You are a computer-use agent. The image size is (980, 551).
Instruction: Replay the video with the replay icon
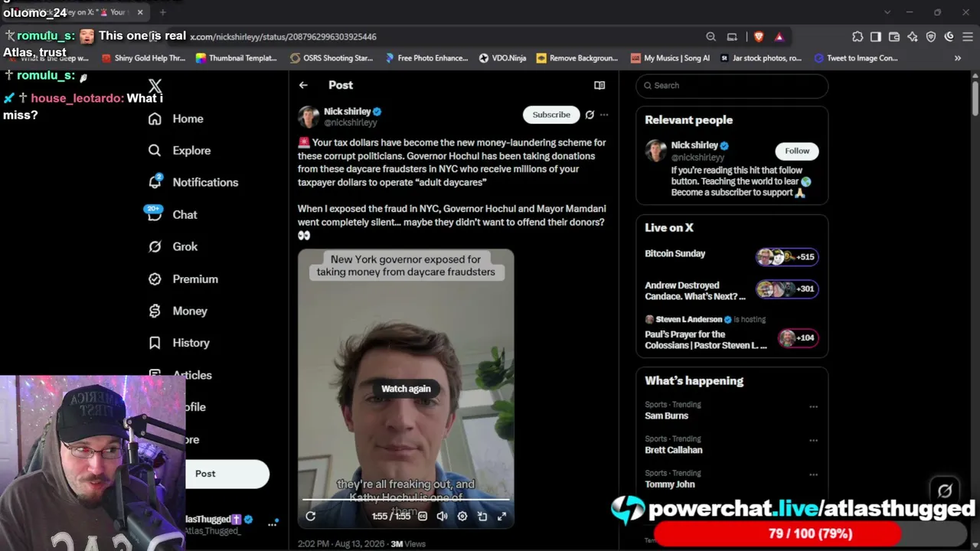(310, 517)
